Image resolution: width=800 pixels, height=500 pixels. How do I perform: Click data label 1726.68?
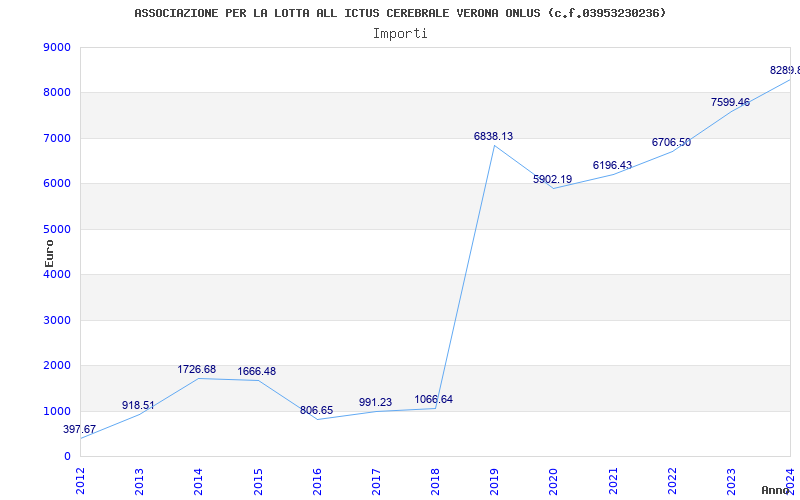point(196,369)
